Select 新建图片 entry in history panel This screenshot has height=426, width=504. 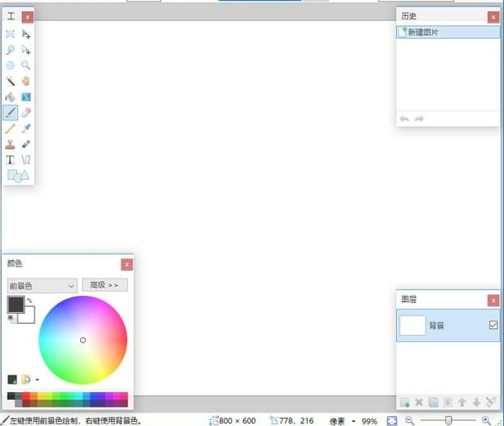(x=448, y=32)
